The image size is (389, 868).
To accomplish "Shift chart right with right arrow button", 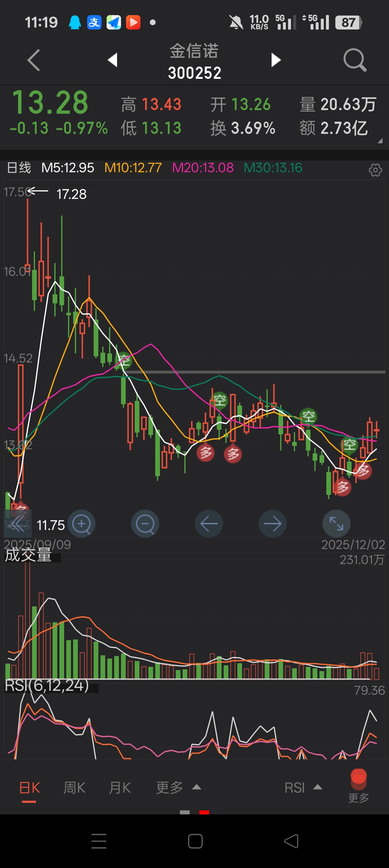I will pyautogui.click(x=273, y=524).
